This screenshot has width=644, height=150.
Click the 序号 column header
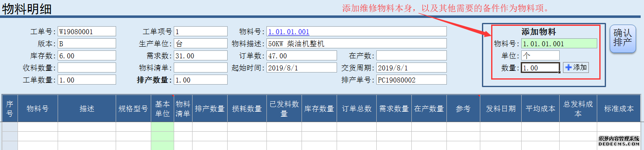tap(10, 108)
